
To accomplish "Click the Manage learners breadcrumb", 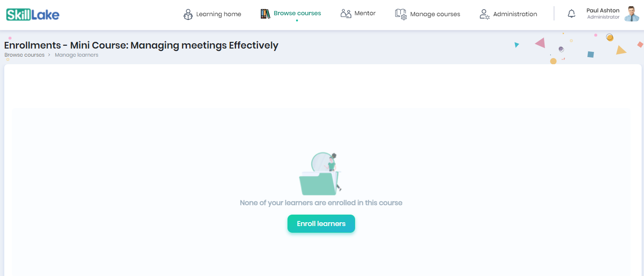I will (77, 55).
